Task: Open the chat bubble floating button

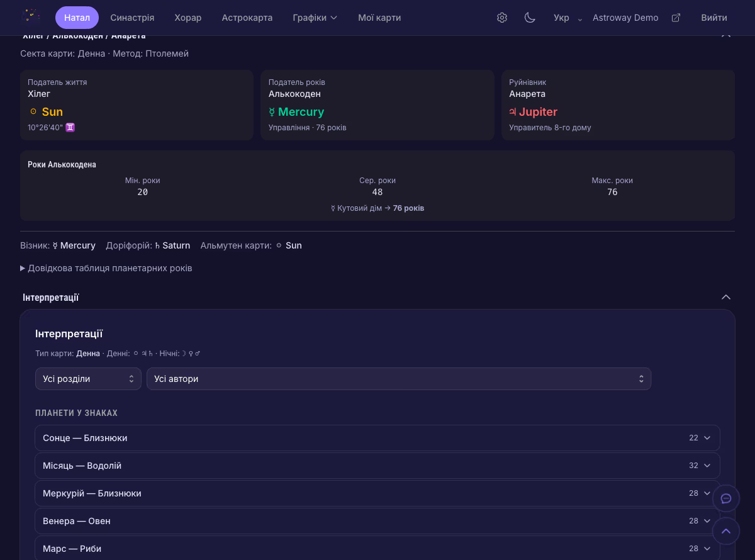Action: (725, 498)
